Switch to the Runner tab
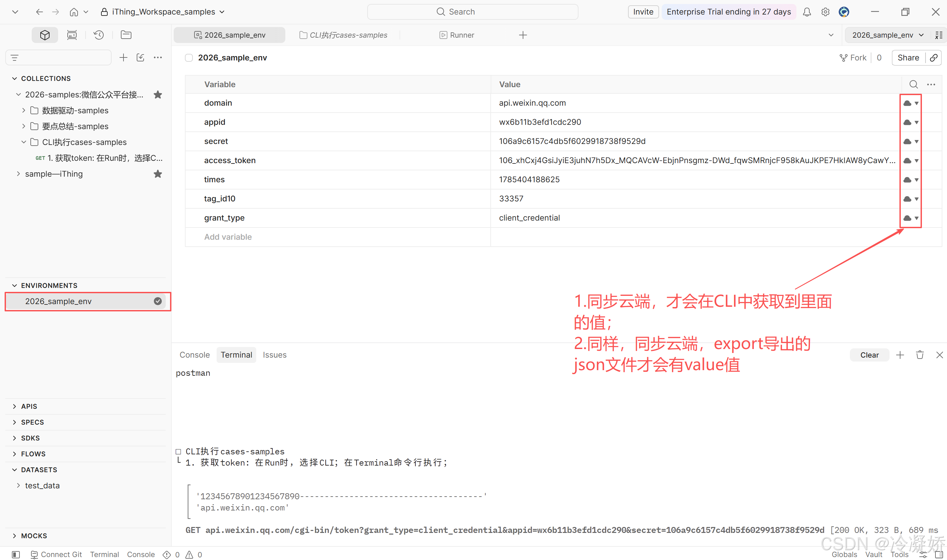The height and width of the screenshot is (560, 947). pyautogui.click(x=457, y=35)
